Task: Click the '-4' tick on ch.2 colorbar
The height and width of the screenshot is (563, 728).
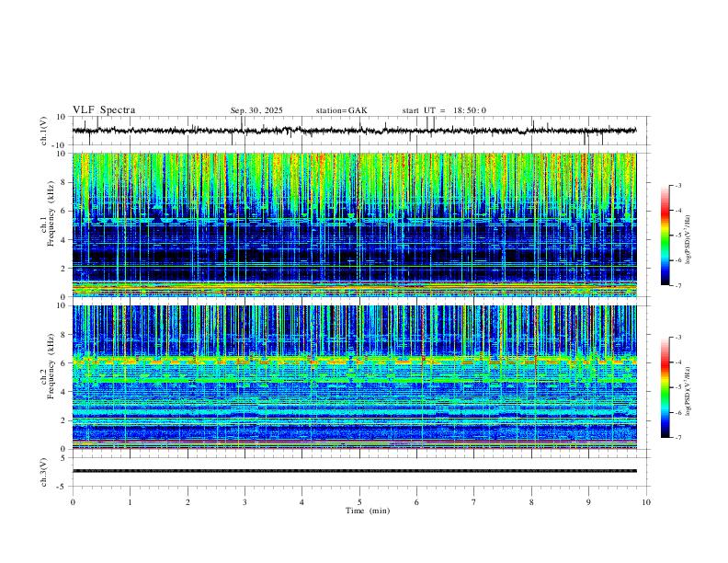Action: pyautogui.click(x=677, y=362)
